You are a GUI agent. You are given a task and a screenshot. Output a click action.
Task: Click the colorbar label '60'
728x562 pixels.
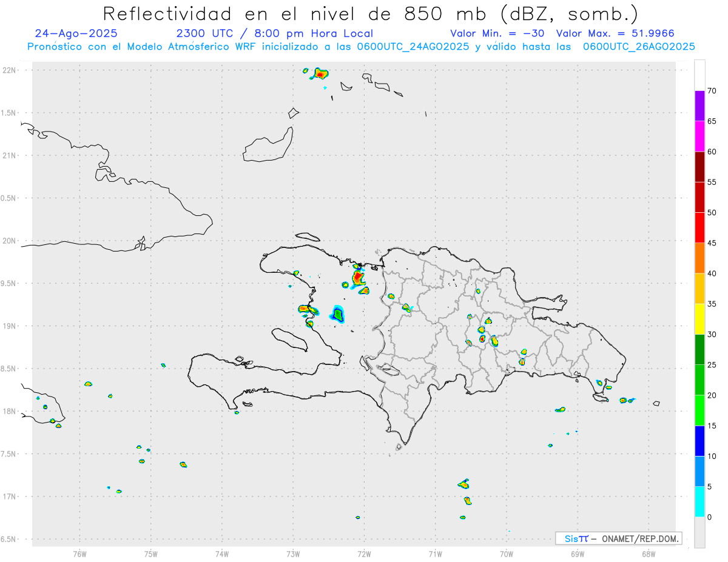click(x=712, y=152)
